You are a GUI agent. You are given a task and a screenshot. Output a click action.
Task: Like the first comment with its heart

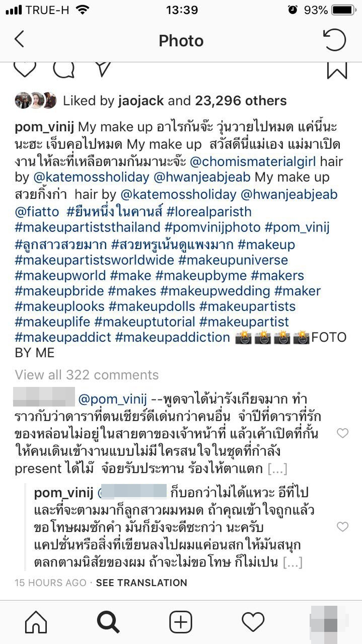342,433
